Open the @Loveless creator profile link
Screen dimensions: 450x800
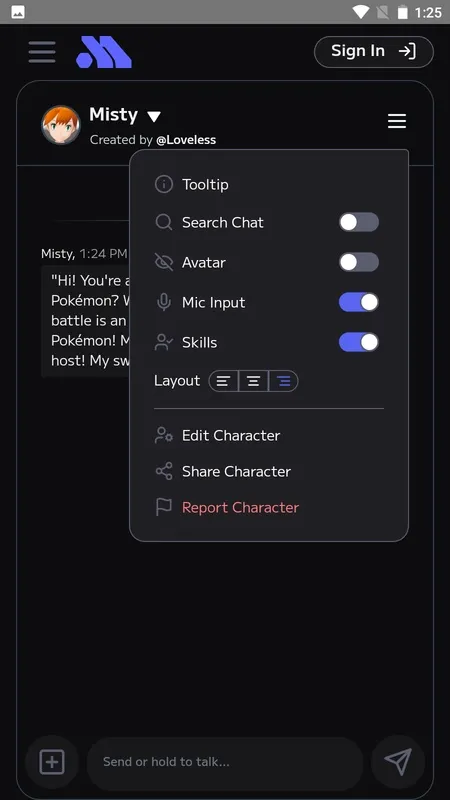pyautogui.click(x=186, y=140)
